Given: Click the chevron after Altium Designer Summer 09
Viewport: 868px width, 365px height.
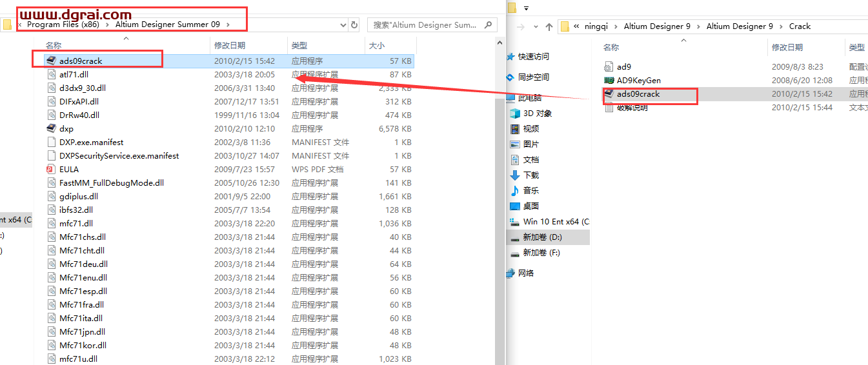Looking at the screenshot, I should click(228, 25).
